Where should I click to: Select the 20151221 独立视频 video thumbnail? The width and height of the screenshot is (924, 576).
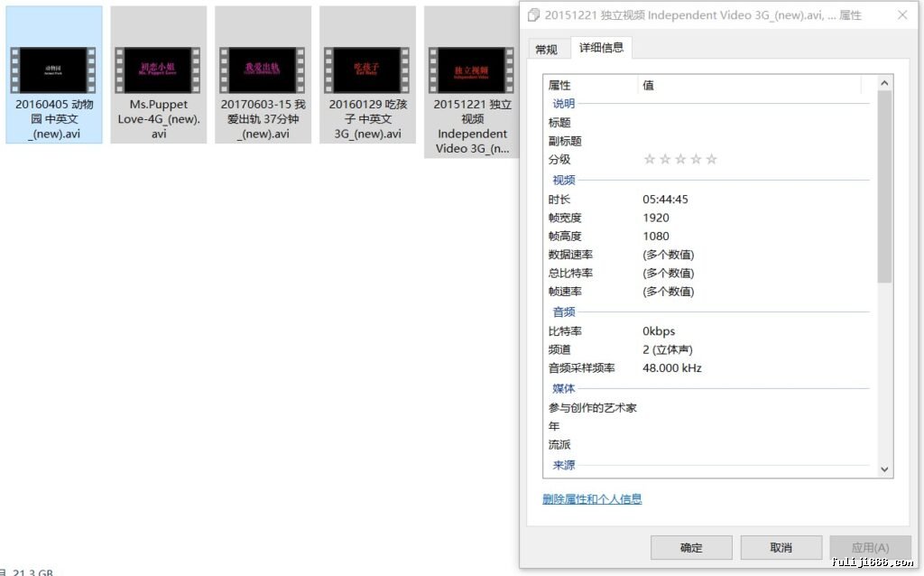471,70
